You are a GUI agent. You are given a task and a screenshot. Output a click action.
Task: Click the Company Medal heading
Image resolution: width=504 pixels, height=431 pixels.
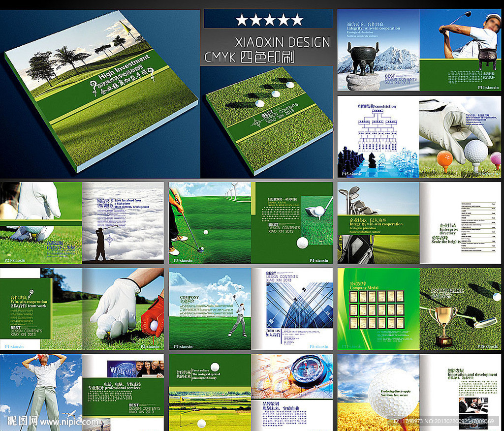tap(364, 288)
